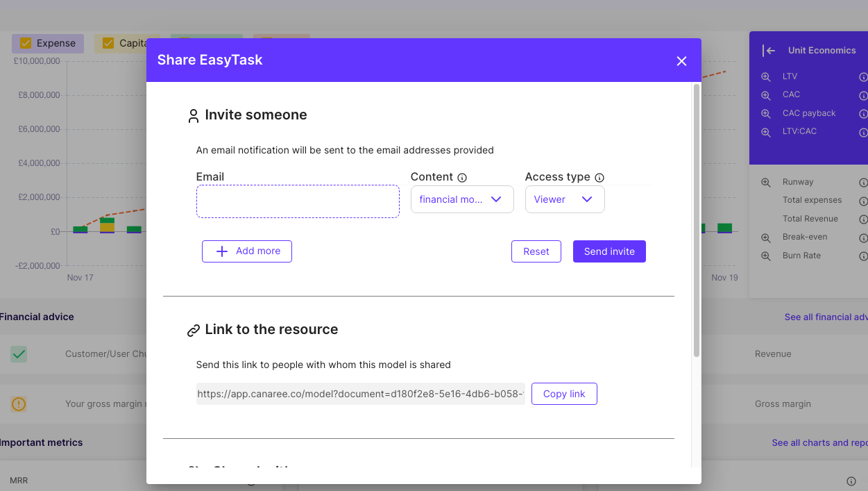Zoom into the Burn Rate metric

766,256
